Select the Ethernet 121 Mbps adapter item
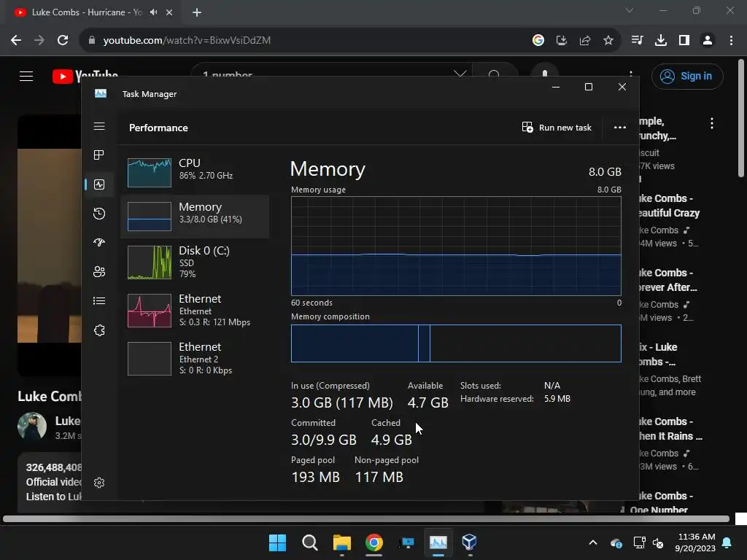 [194, 311]
